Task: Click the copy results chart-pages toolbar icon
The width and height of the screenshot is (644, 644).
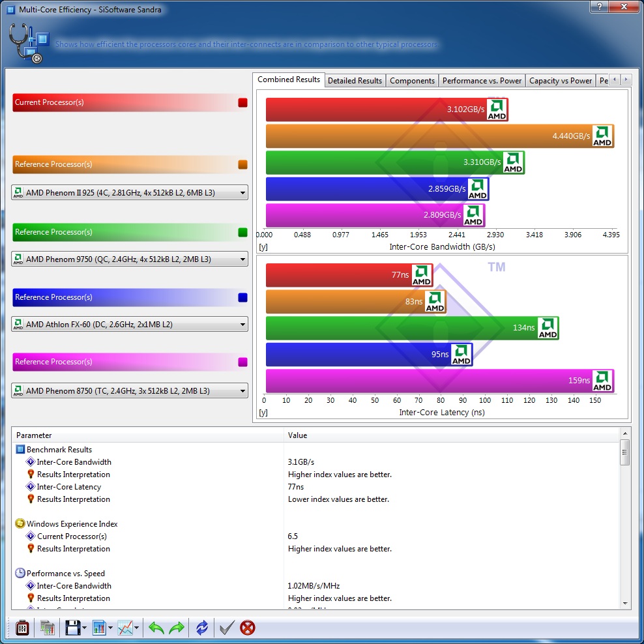Action: [x=48, y=628]
